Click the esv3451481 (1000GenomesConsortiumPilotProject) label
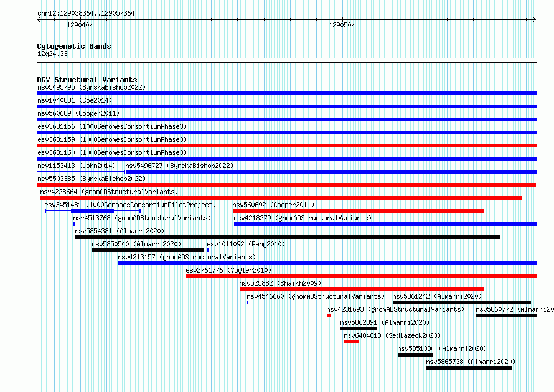This screenshot has width=554, height=392. pos(130,205)
